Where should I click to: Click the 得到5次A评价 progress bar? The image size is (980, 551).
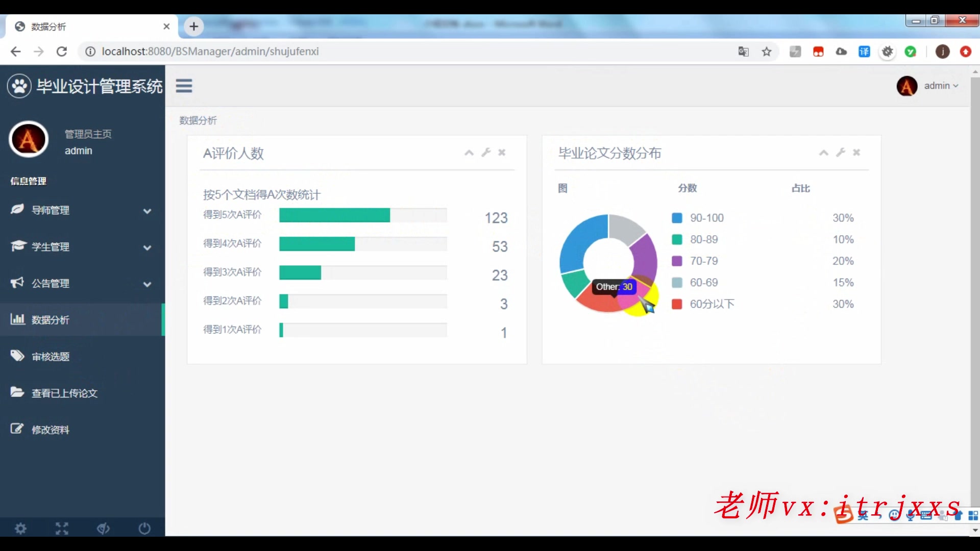pos(363,215)
